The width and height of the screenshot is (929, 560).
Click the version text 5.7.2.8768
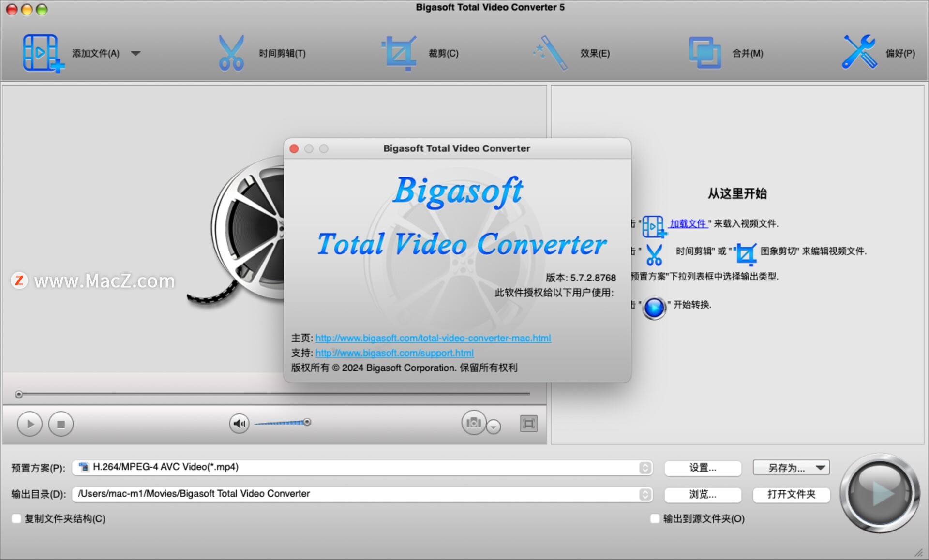(x=593, y=278)
